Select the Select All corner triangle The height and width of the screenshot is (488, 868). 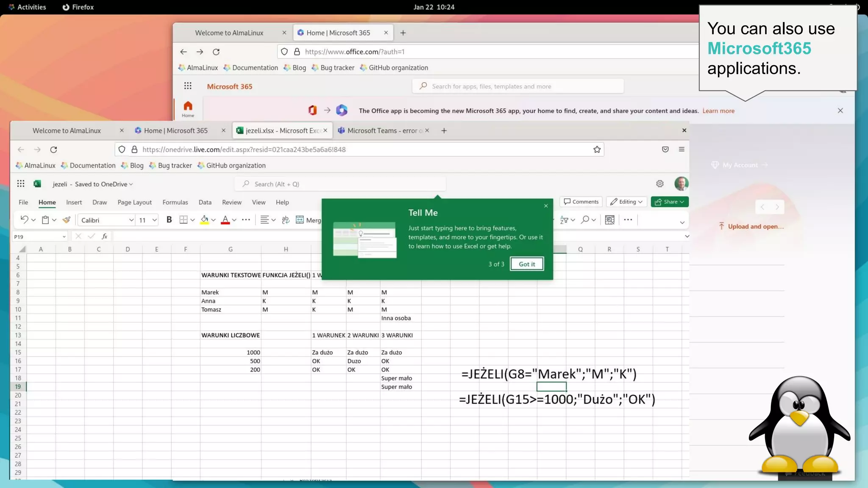tap(22, 249)
